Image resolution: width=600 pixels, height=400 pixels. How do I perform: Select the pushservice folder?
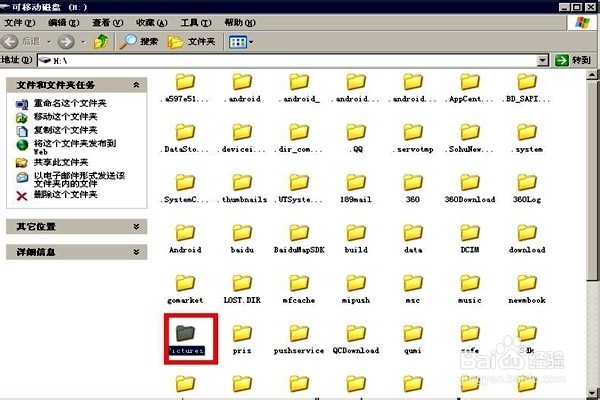point(299,340)
